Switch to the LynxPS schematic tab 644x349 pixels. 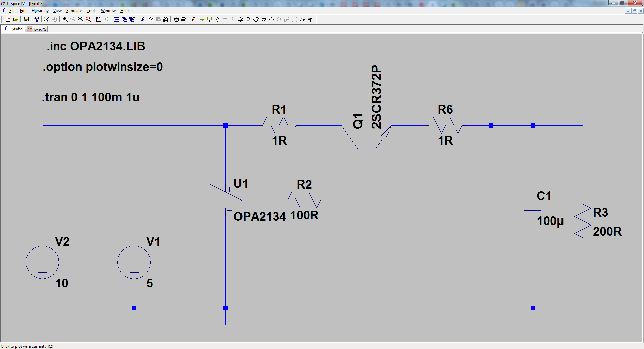[13, 29]
